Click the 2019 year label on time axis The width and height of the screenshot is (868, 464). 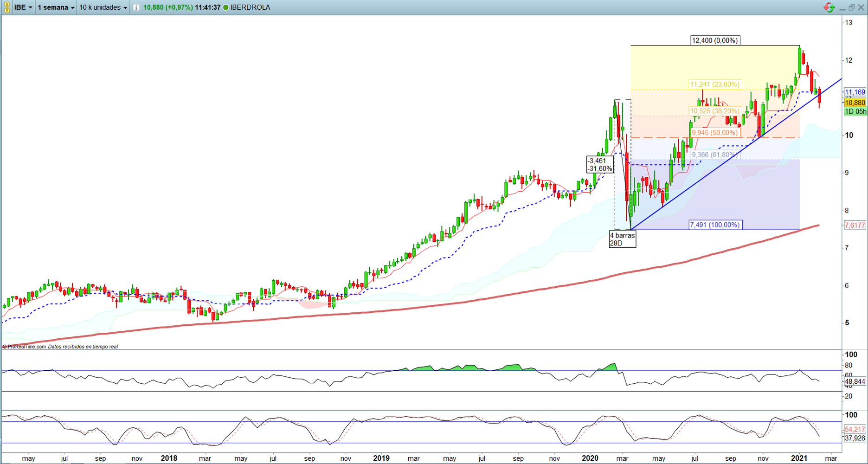(381, 458)
